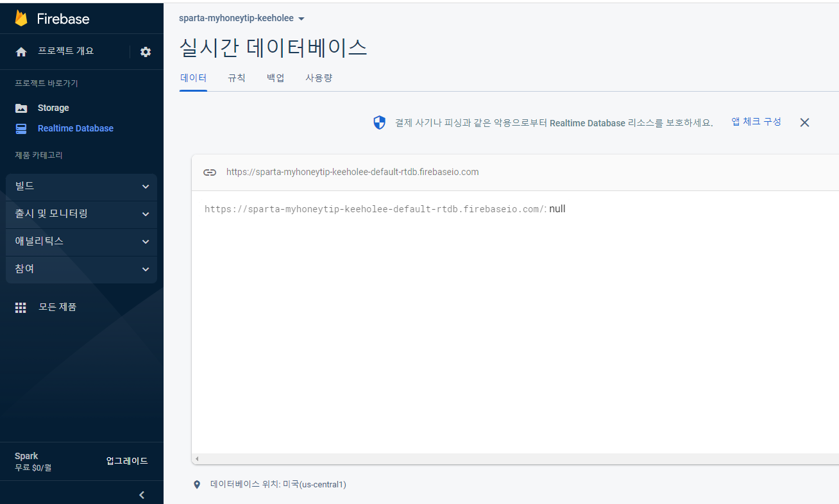Open Storage in the sidebar
This screenshot has height=504, width=839.
point(53,108)
